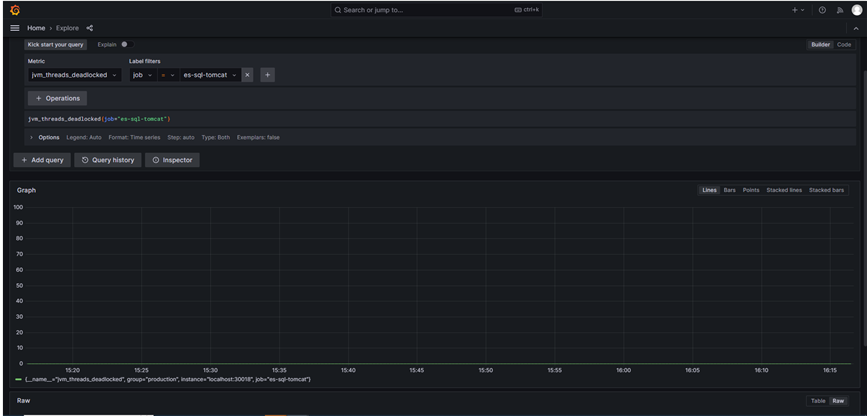Click the Explore breadcrumb
867x416 pixels.
pos(67,28)
